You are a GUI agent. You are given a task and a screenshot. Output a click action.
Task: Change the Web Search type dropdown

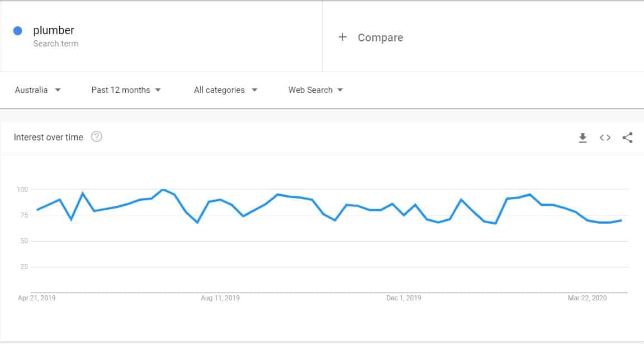(x=315, y=90)
